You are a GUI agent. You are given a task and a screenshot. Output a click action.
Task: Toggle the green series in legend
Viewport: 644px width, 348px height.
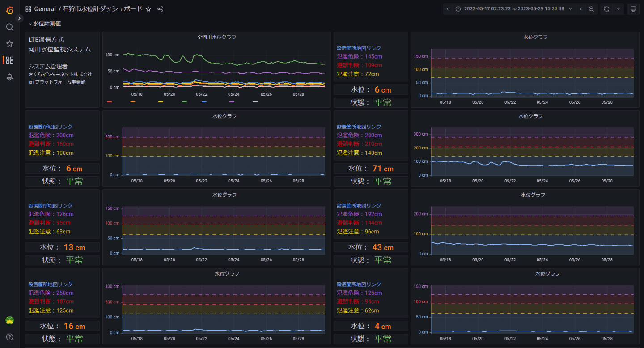click(x=184, y=102)
